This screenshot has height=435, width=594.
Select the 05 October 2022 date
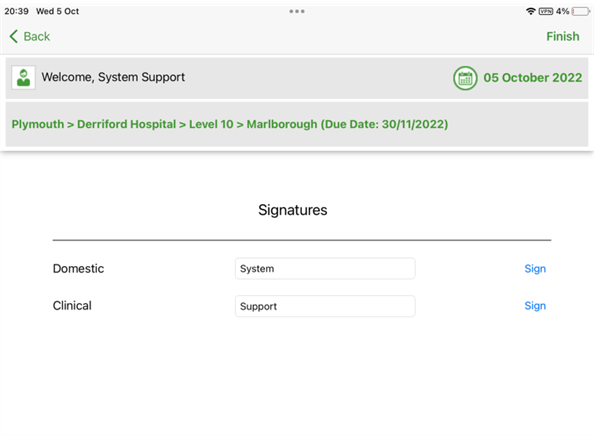[x=533, y=78]
